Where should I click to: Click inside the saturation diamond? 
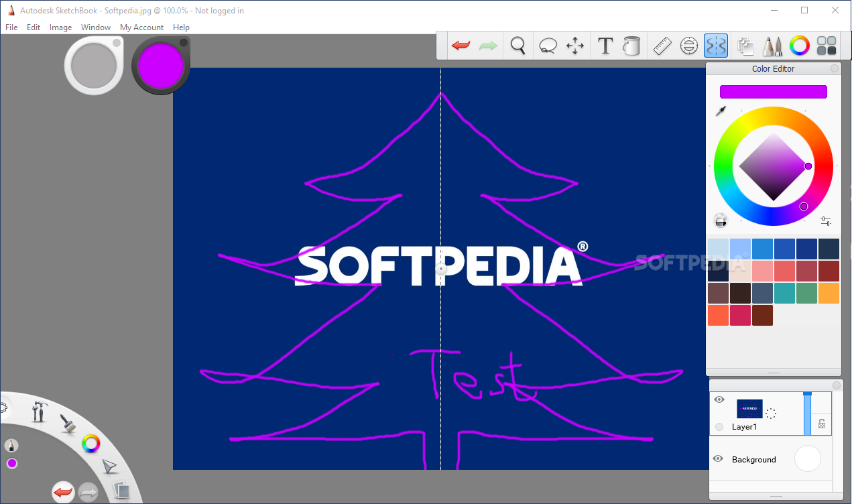773,166
